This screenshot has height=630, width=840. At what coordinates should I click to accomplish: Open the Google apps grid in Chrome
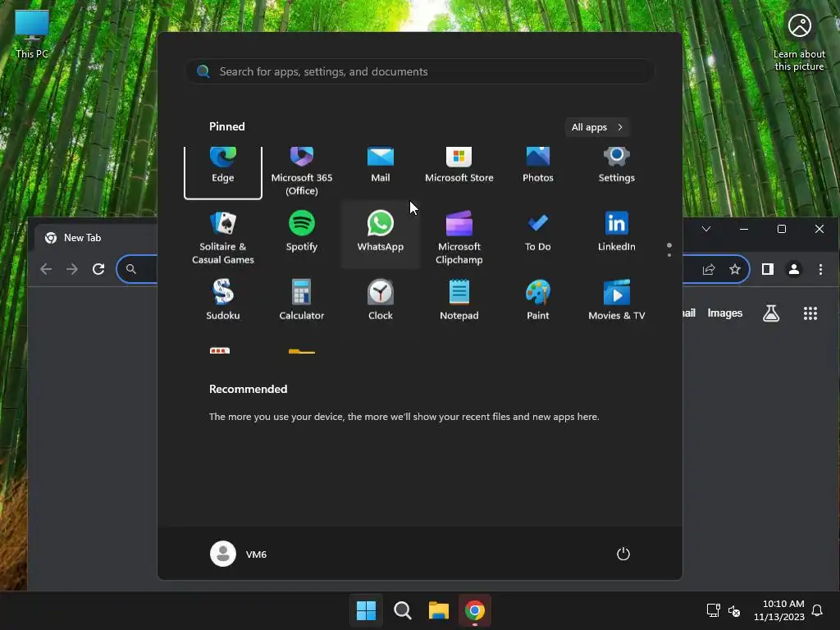(810, 313)
